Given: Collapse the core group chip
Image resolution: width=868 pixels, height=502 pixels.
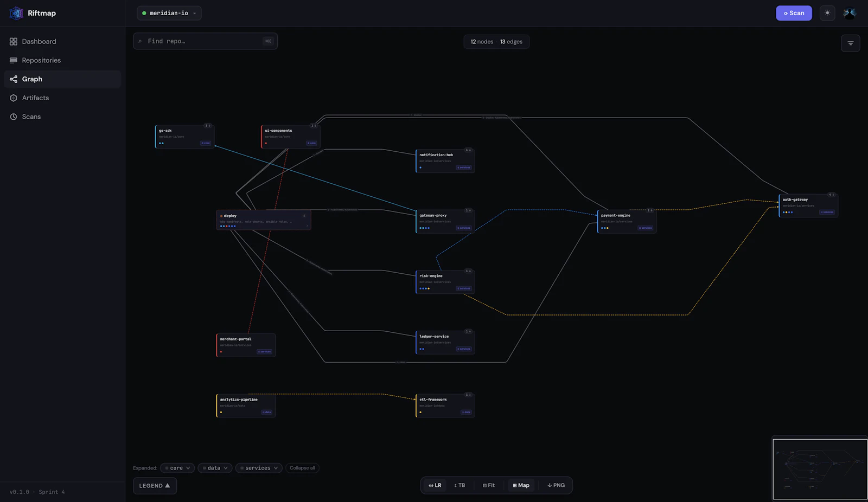Looking at the screenshot, I should (177, 468).
